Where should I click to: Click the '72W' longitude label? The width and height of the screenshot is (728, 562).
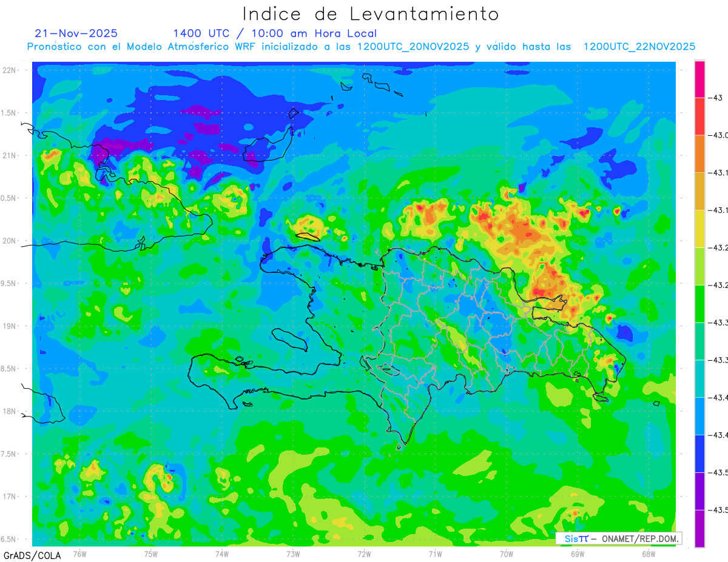[x=364, y=554]
